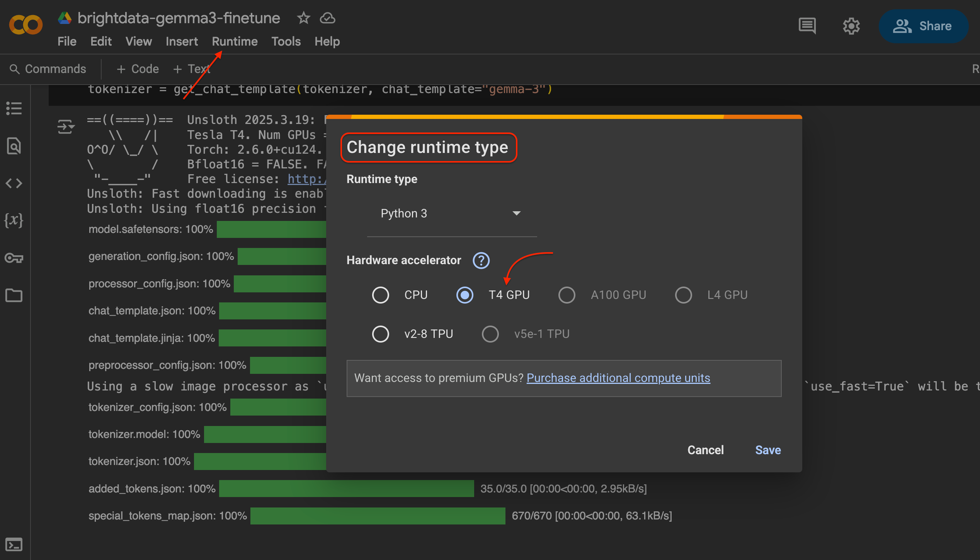Viewport: 980px width, 560px height.
Task: Select the v5e-1 TPU radio button
Action: pyautogui.click(x=490, y=334)
